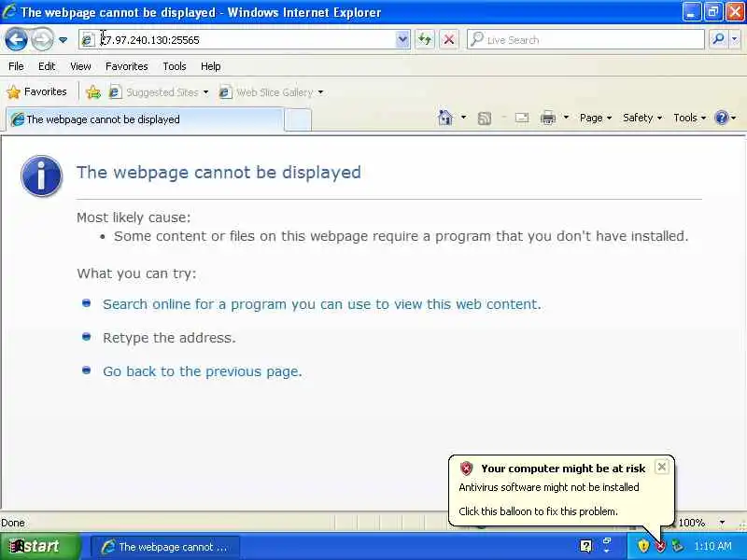Screen dimensions: 747x560
Task: Click the blue information icon on page
Action: click(41, 175)
